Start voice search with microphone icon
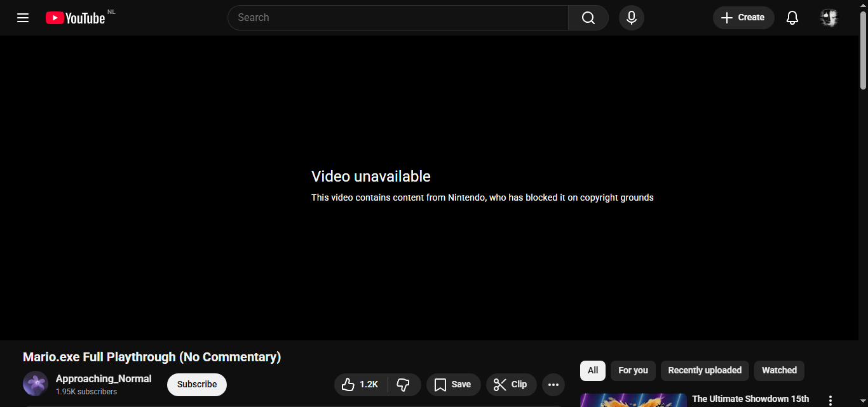The width and height of the screenshot is (868, 407). coord(631,18)
